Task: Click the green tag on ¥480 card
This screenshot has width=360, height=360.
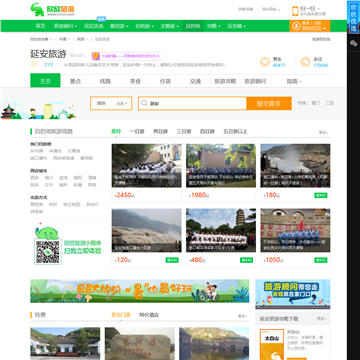Action: (x=247, y=260)
